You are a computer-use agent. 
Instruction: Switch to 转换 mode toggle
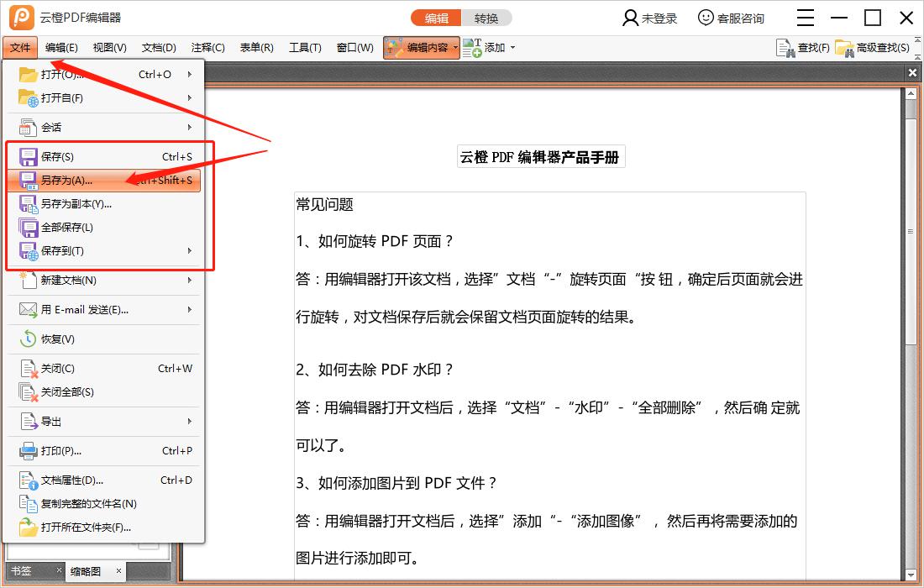pyautogui.click(x=486, y=18)
